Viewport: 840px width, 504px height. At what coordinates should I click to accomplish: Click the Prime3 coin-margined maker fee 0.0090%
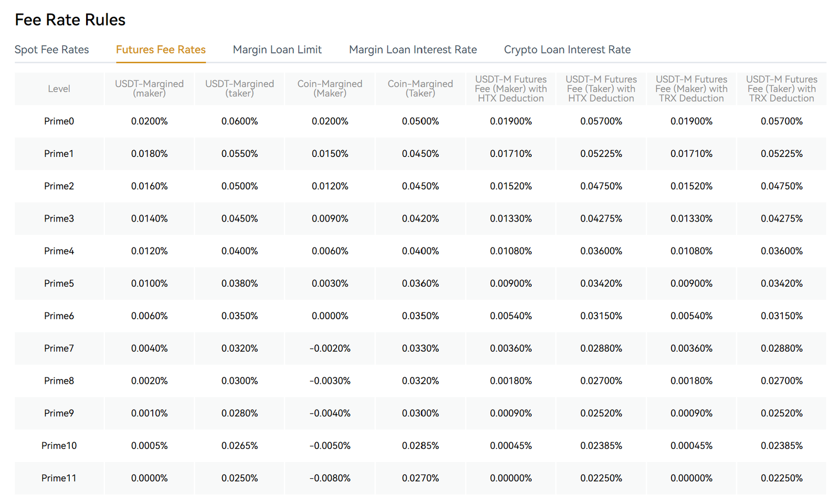[330, 218]
